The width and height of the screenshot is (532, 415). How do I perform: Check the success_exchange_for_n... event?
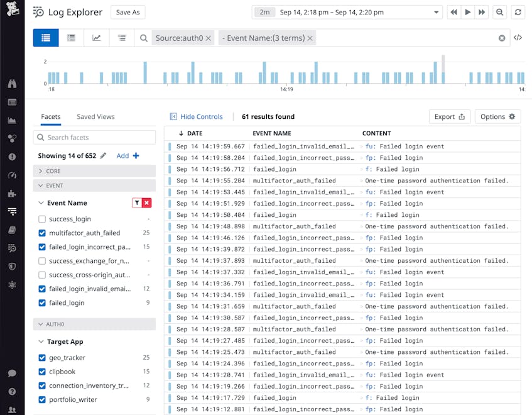tap(42, 261)
